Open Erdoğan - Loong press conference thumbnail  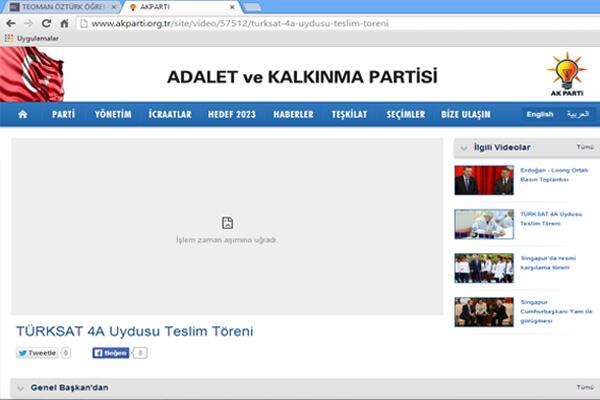point(484,180)
